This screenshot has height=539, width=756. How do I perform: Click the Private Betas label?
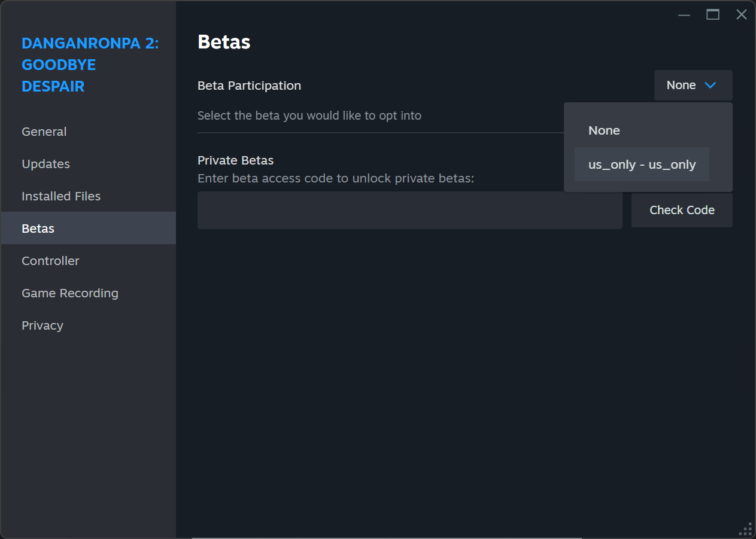[235, 160]
